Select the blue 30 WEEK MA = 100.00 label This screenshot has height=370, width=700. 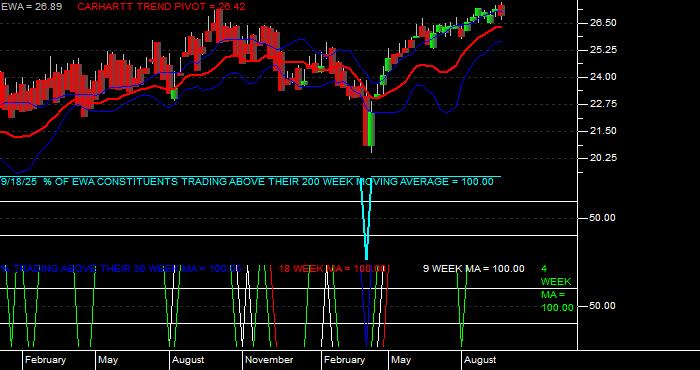pos(121,269)
